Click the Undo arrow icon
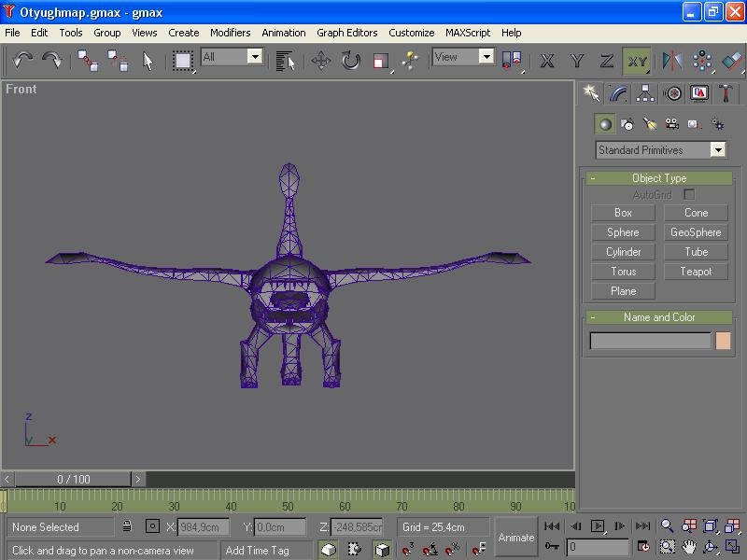Viewport: 747px width, 560px height. (x=23, y=61)
